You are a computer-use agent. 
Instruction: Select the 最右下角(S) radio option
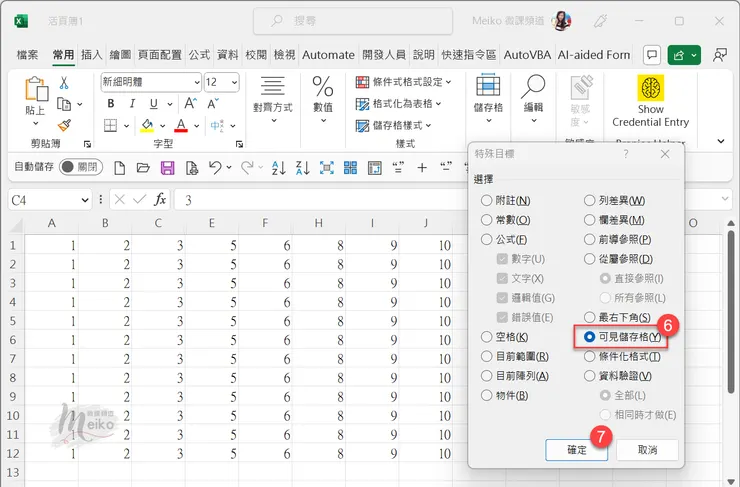tap(589, 317)
